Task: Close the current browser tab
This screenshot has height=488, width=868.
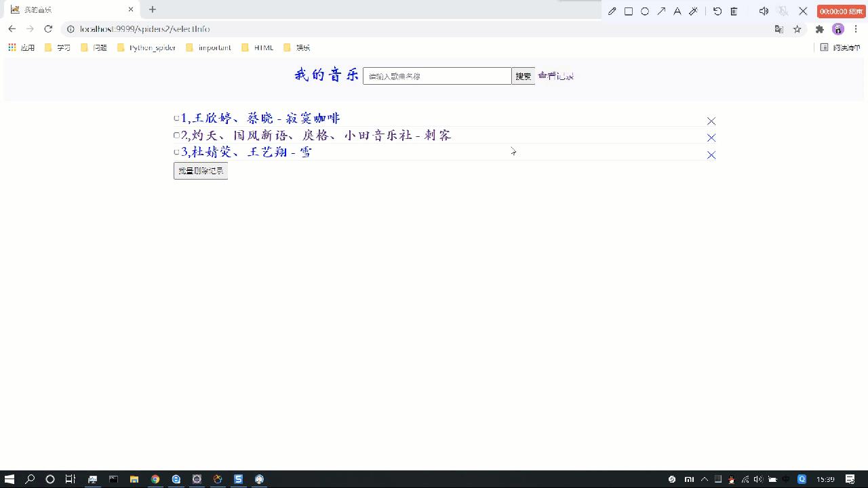Action: (131, 9)
